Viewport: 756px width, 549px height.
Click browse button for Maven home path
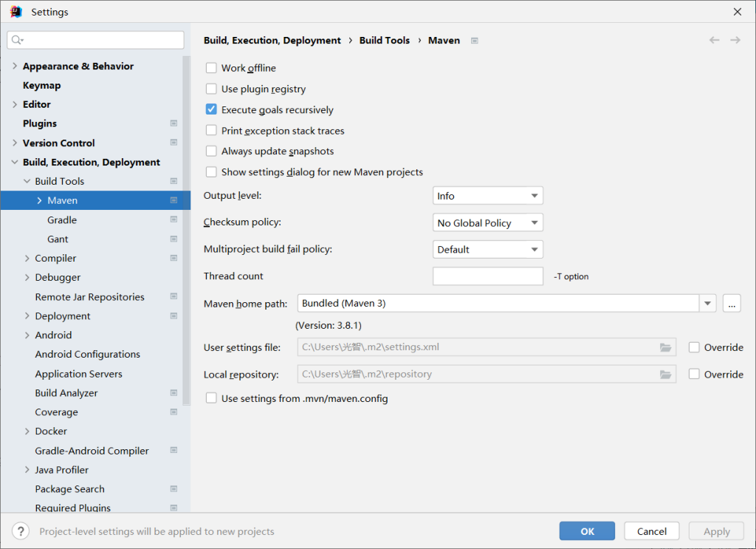click(732, 303)
